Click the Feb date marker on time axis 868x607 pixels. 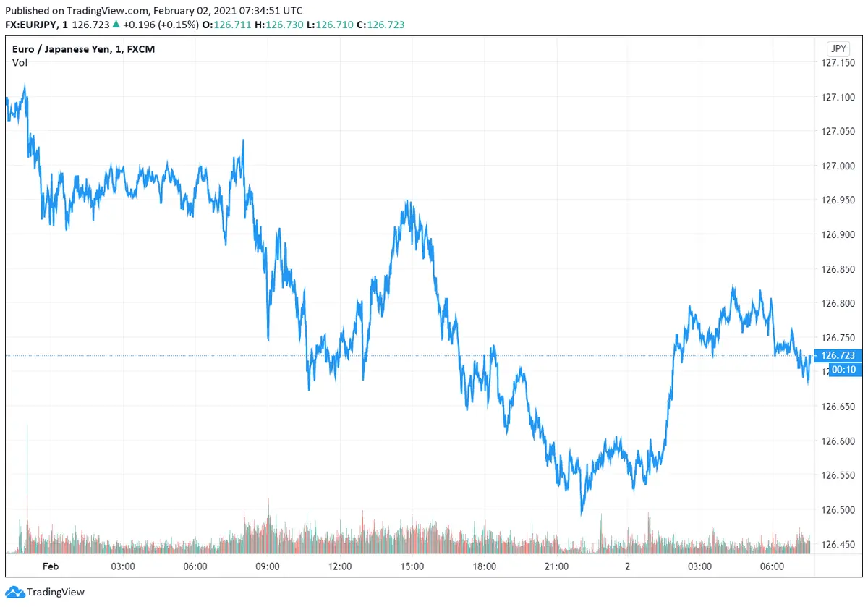pyautogui.click(x=51, y=566)
